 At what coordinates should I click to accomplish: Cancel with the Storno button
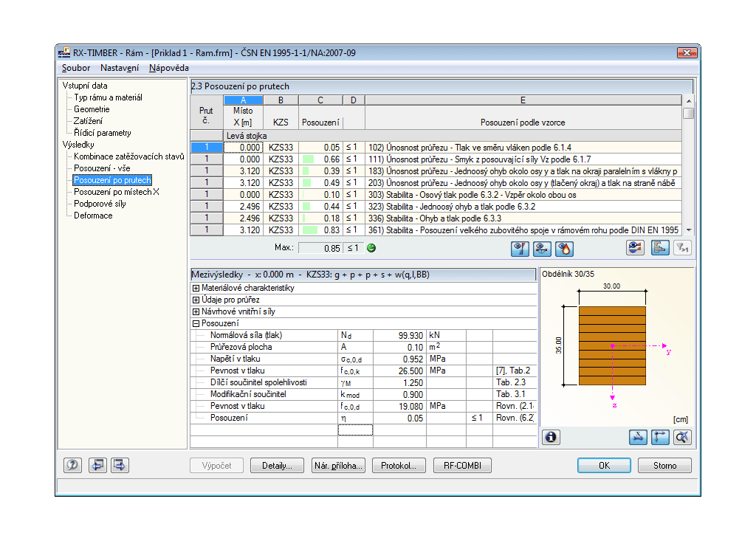(x=665, y=466)
